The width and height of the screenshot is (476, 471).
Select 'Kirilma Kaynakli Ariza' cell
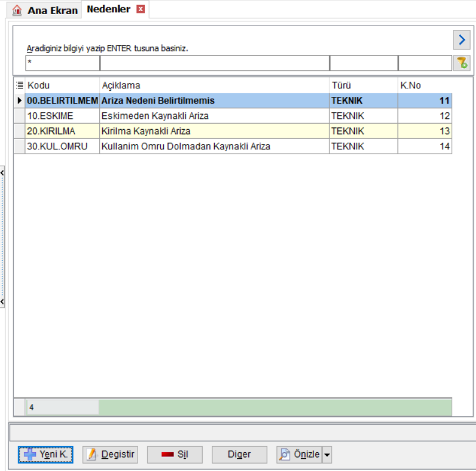(214, 131)
